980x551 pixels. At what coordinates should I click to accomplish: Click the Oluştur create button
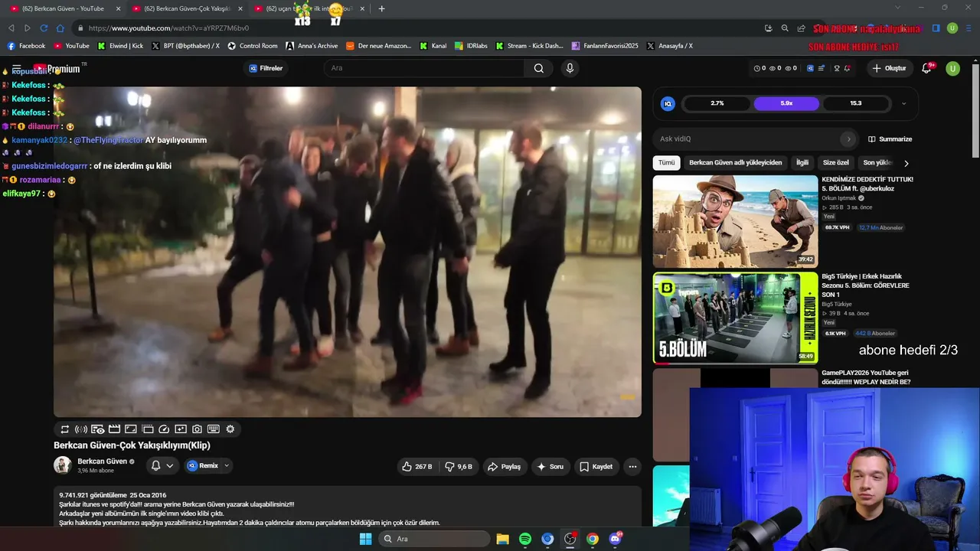pyautogui.click(x=889, y=68)
